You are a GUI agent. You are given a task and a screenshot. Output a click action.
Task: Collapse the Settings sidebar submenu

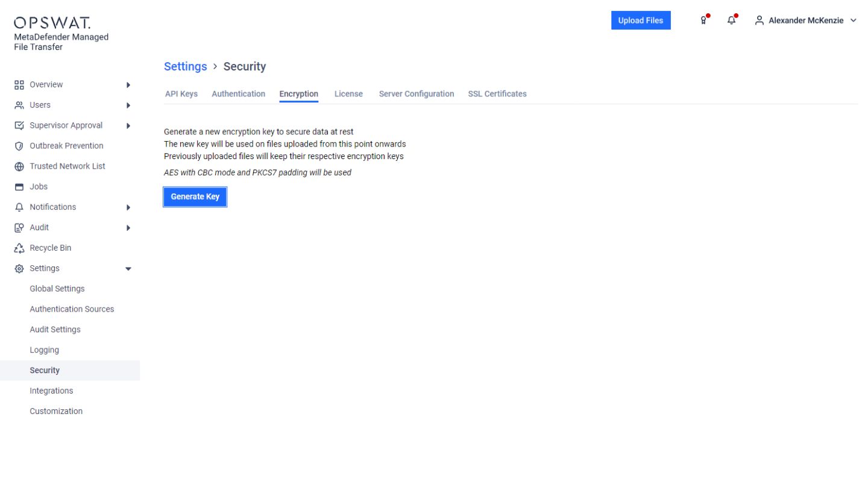[x=128, y=268]
